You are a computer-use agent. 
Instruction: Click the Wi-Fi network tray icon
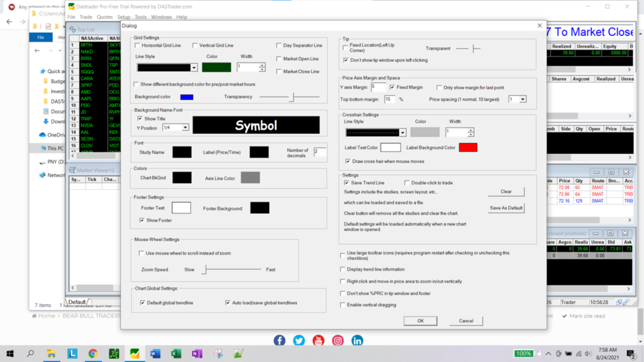coord(578,354)
